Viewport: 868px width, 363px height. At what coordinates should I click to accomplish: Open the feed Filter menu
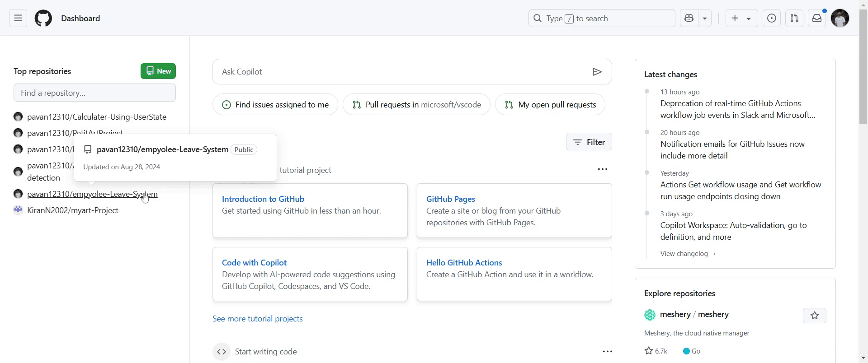(589, 142)
